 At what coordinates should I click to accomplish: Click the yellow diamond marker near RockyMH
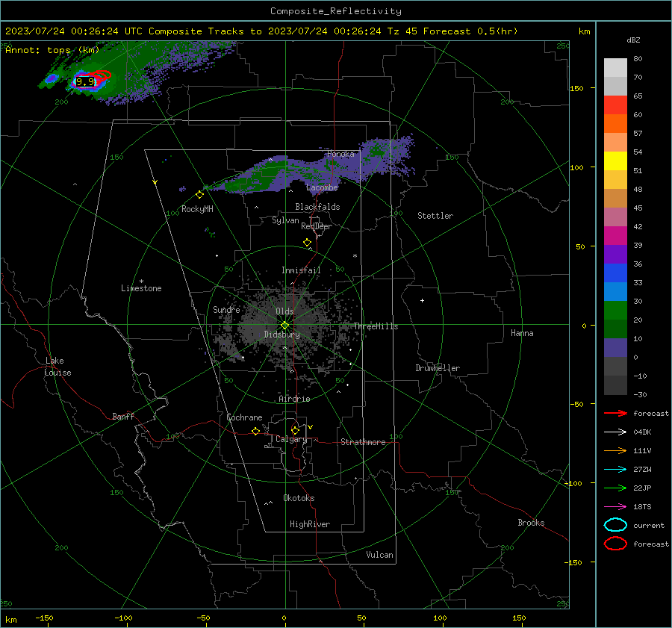[199, 195]
